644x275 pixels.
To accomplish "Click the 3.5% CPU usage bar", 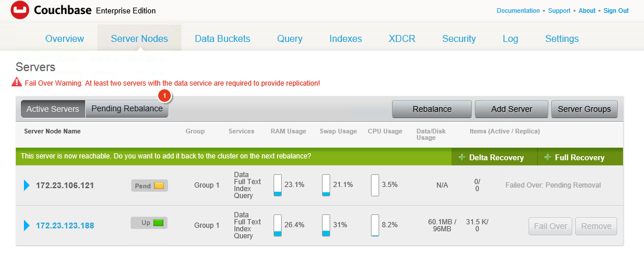I will tap(375, 185).
